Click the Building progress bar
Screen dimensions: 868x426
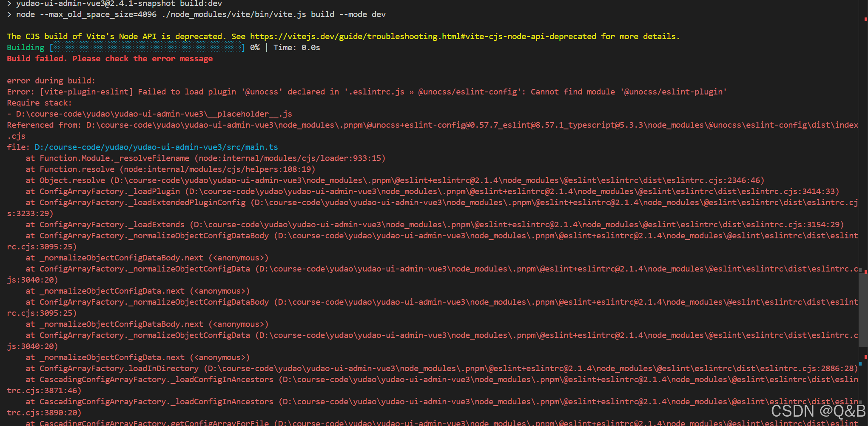coord(147,48)
